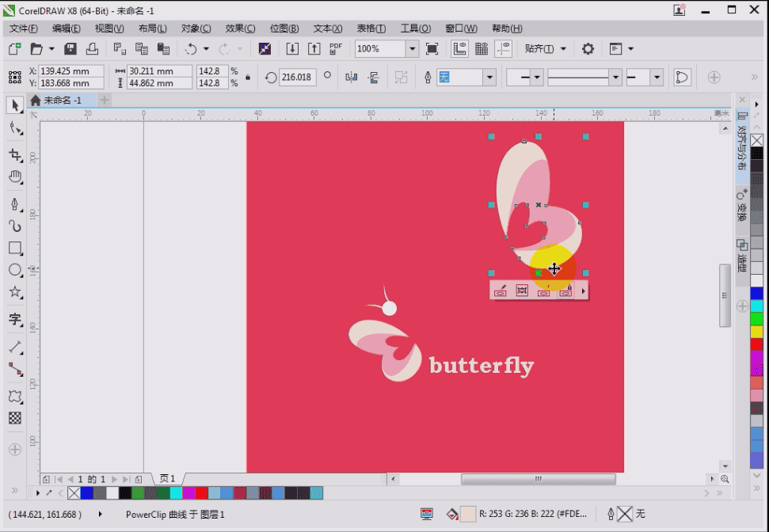This screenshot has width=769, height=532.
Task: Select the Pen drawing tool
Action: (x=15, y=204)
